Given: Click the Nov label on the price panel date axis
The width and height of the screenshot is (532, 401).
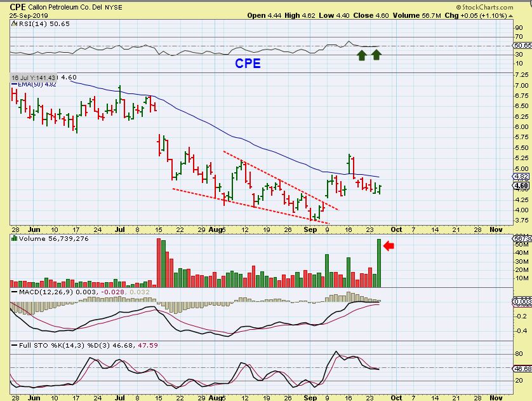Looking at the screenshot, I should (x=496, y=229).
